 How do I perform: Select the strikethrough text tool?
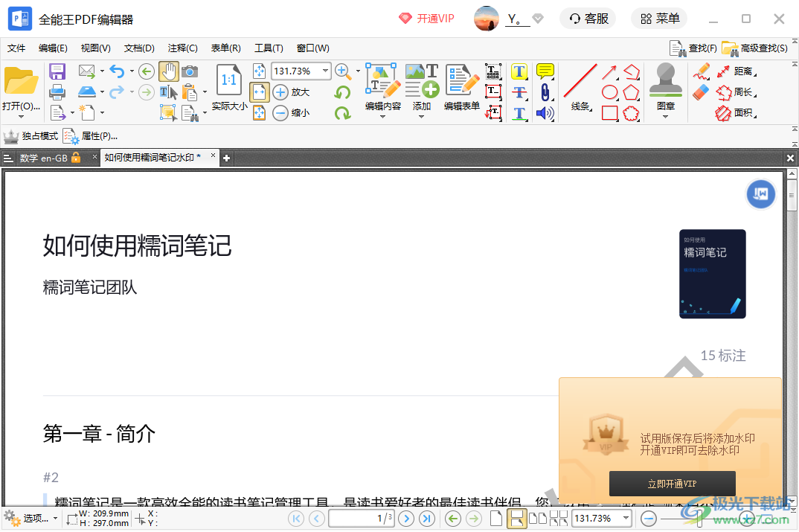pyautogui.click(x=519, y=92)
